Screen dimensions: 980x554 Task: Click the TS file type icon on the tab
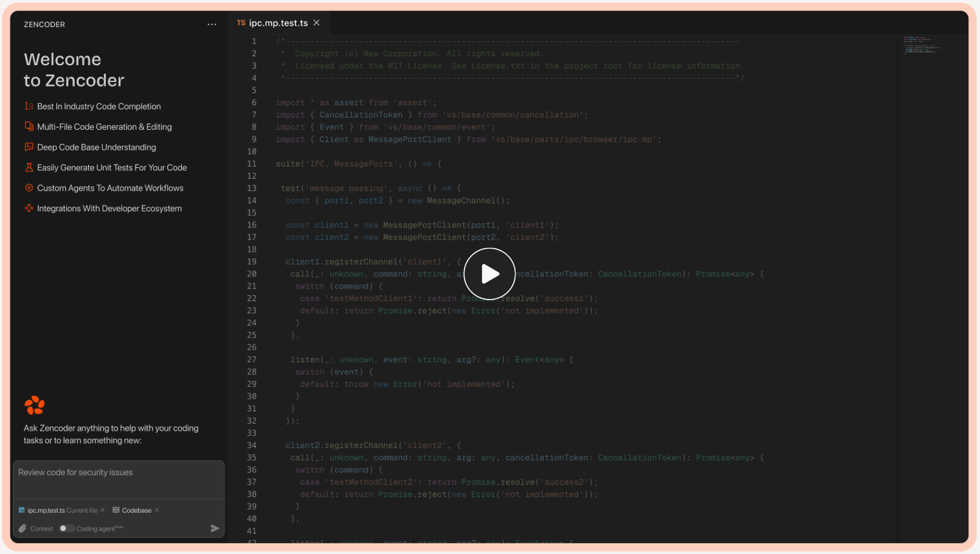point(240,22)
